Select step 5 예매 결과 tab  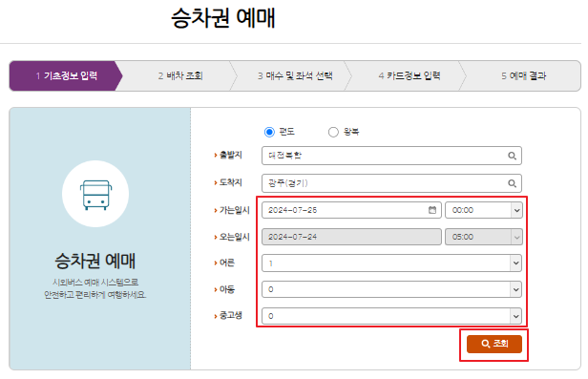pos(523,75)
